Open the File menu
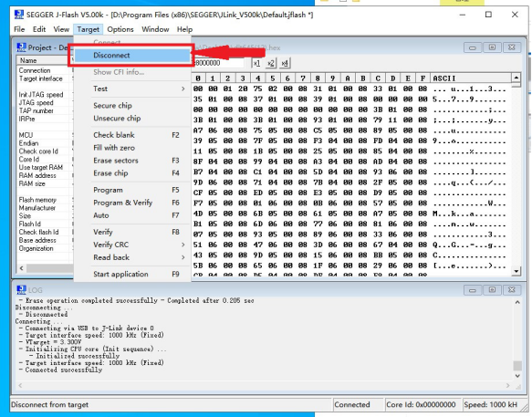This screenshot has height=417, width=532. pyautogui.click(x=19, y=29)
